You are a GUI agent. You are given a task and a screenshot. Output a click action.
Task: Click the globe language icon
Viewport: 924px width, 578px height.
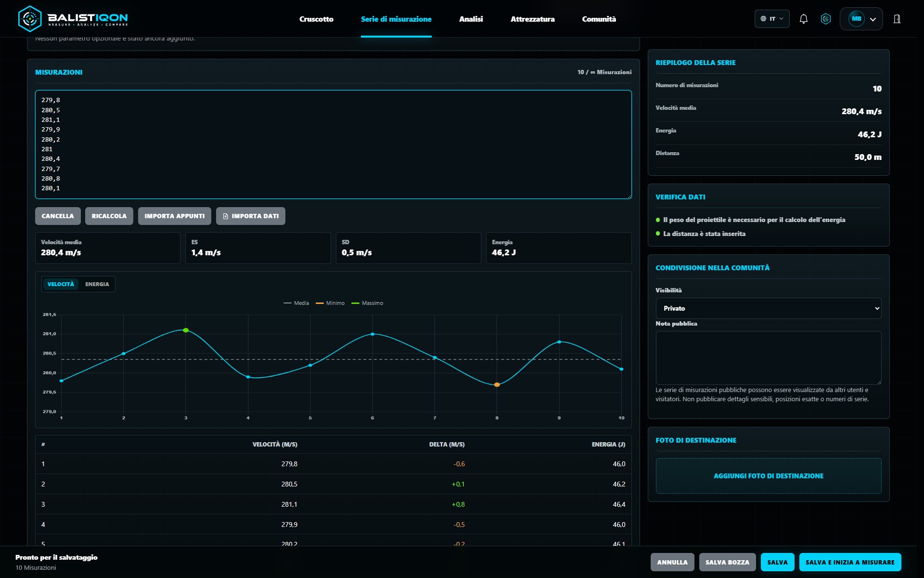(763, 19)
